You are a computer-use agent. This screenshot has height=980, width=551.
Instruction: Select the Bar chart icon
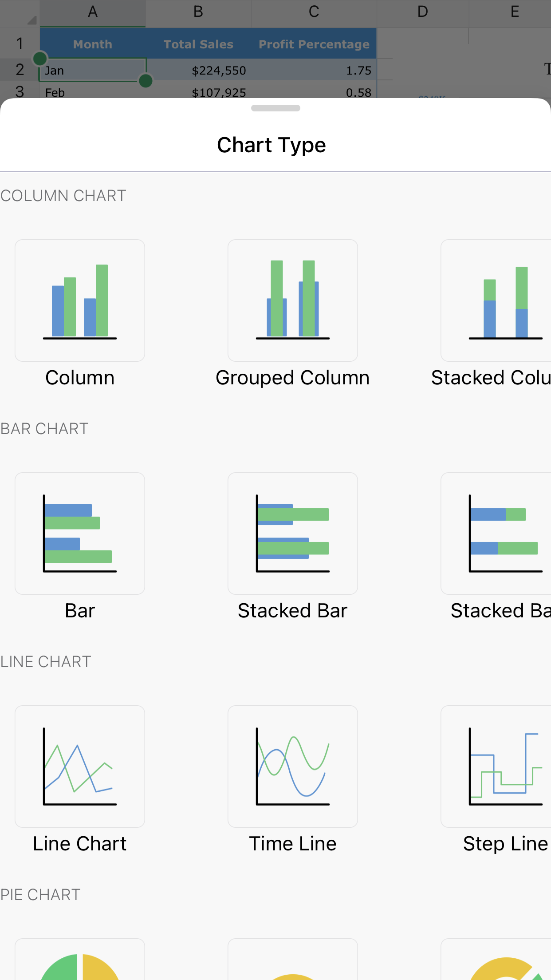point(80,533)
